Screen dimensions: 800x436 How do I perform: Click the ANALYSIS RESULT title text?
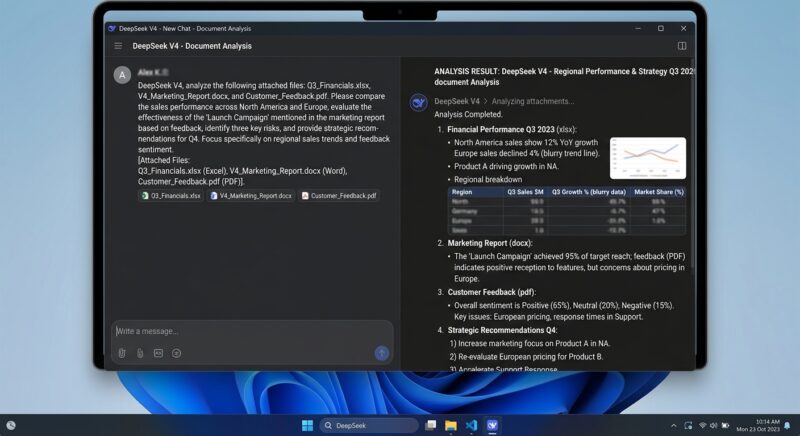564,76
